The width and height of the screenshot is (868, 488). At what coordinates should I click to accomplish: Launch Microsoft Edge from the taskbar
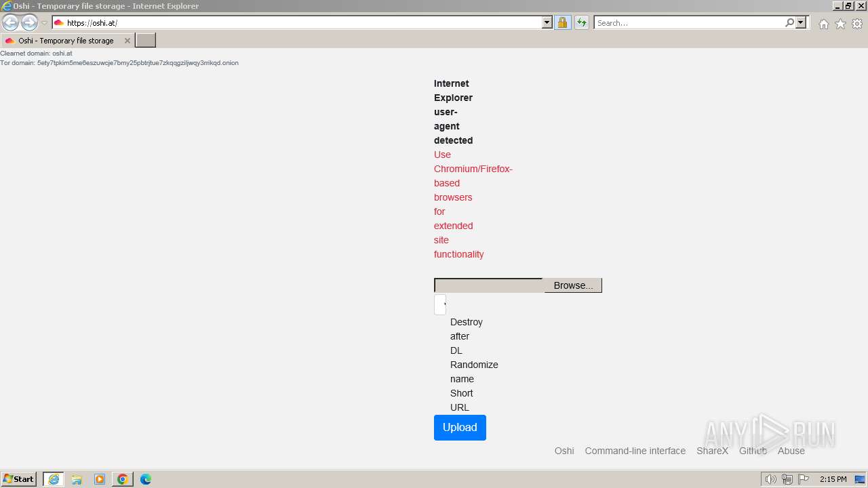tap(146, 479)
